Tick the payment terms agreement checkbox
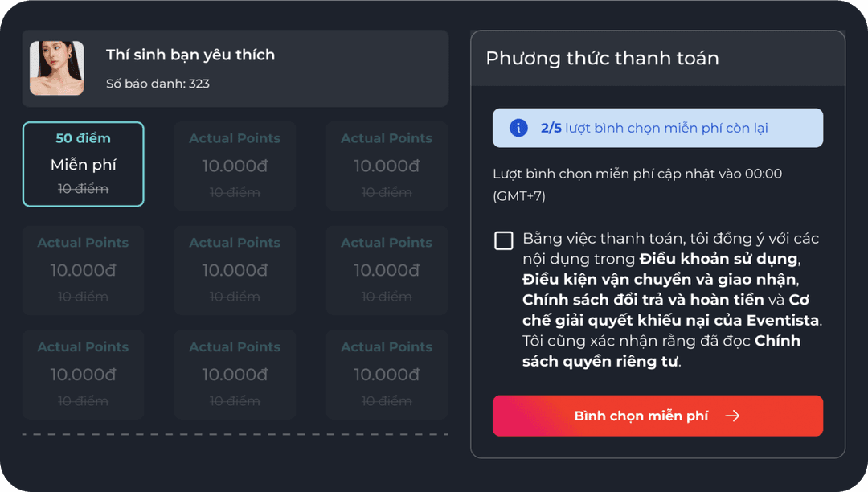Image resolution: width=868 pixels, height=492 pixels. [x=504, y=240]
